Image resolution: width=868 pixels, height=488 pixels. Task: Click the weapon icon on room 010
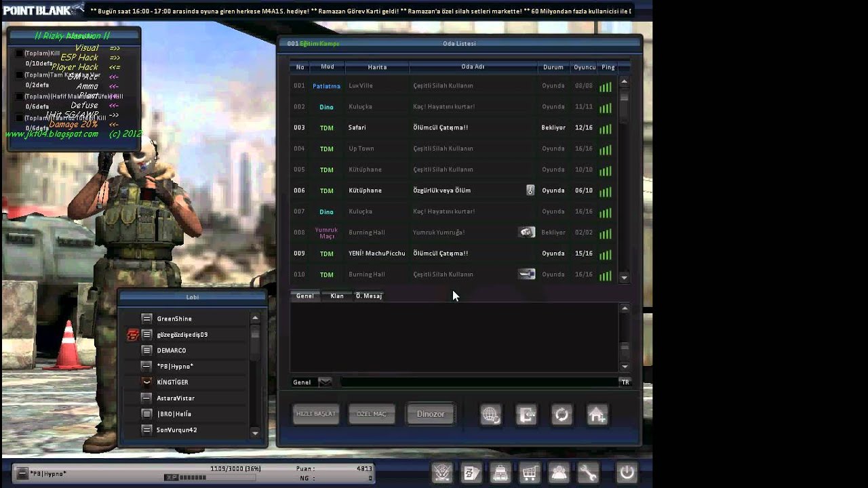pyautogui.click(x=527, y=274)
